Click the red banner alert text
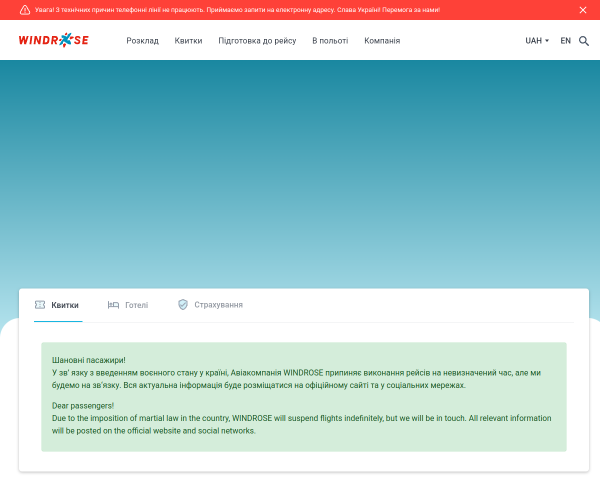Screen dimensions: 600x480 (x=237, y=10)
